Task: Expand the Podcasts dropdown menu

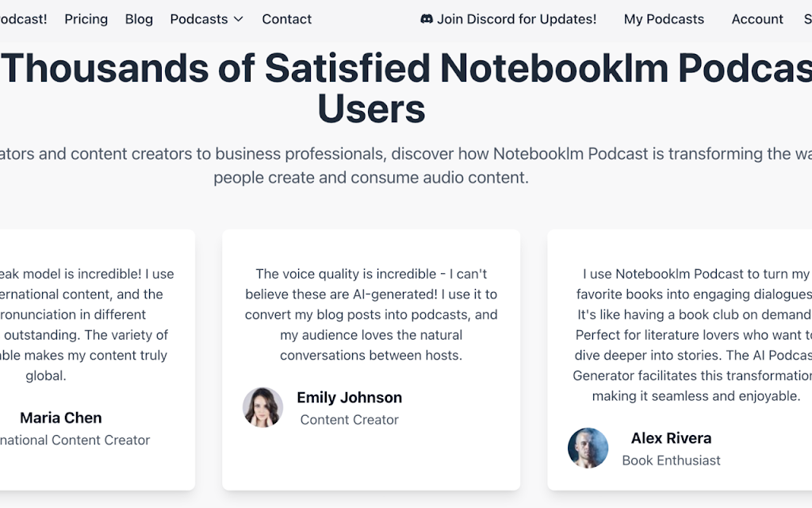Action: tap(206, 19)
